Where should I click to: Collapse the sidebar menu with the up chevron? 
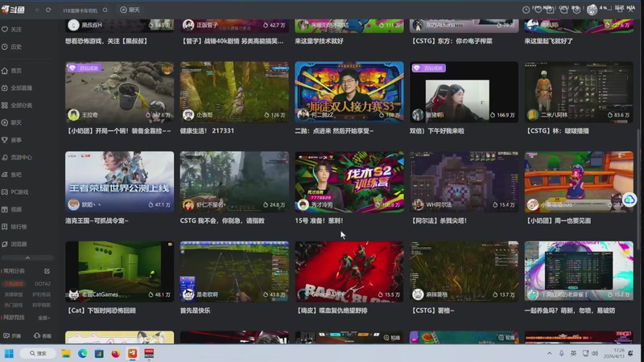27,257
